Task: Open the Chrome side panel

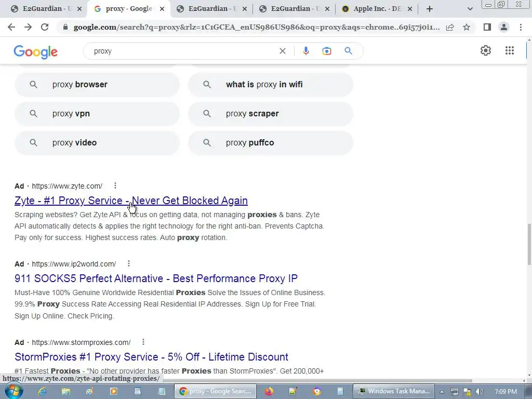Action: click(487, 27)
